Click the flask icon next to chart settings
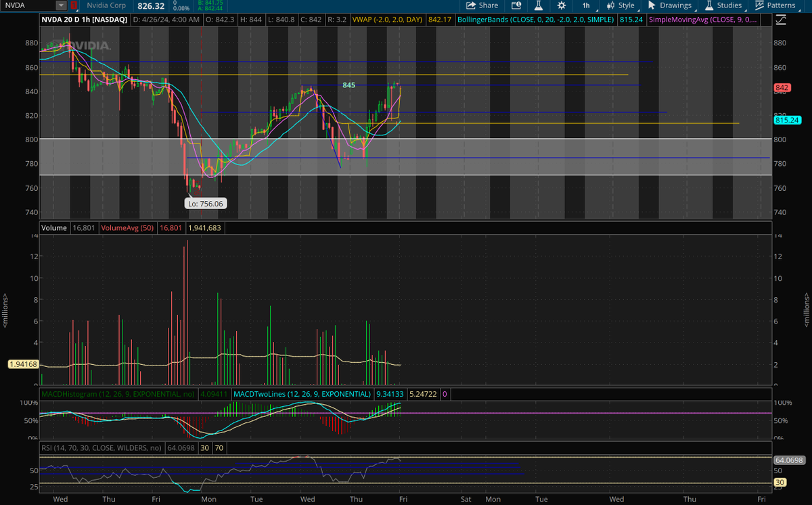812x505 pixels. 539,5
